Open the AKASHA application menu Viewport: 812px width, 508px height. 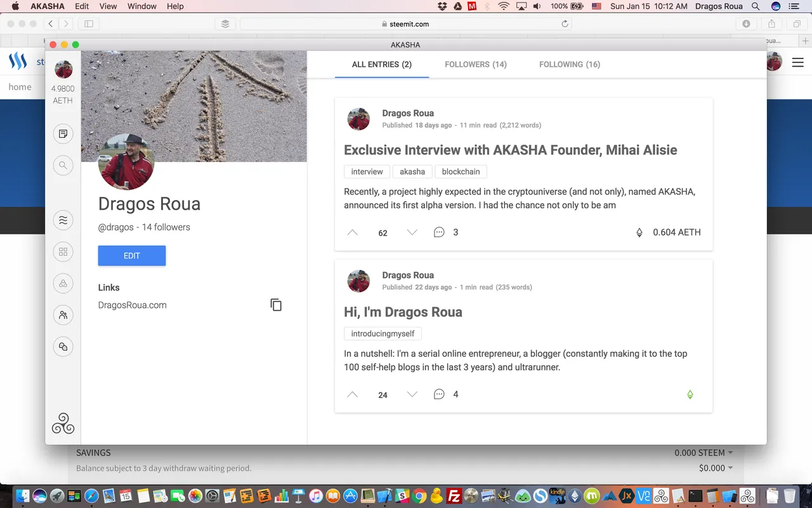coord(46,6)
